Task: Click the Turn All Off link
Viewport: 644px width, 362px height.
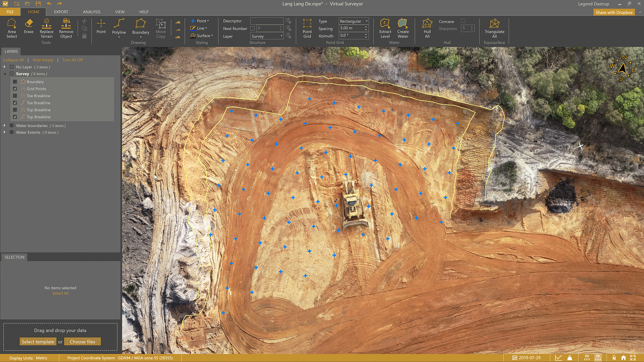Action: click(72, 60)
